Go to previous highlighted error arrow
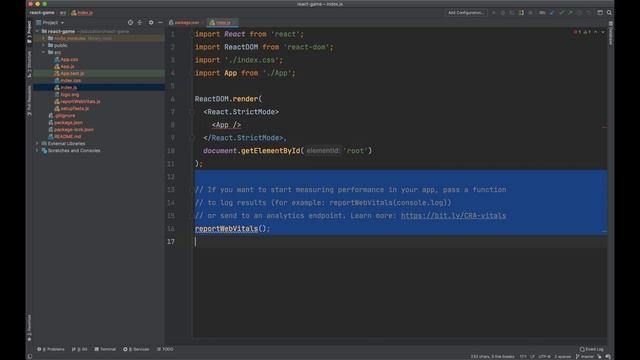Image resolution: width=640 pixels, height=360 pixels. [x=596, y=32]
